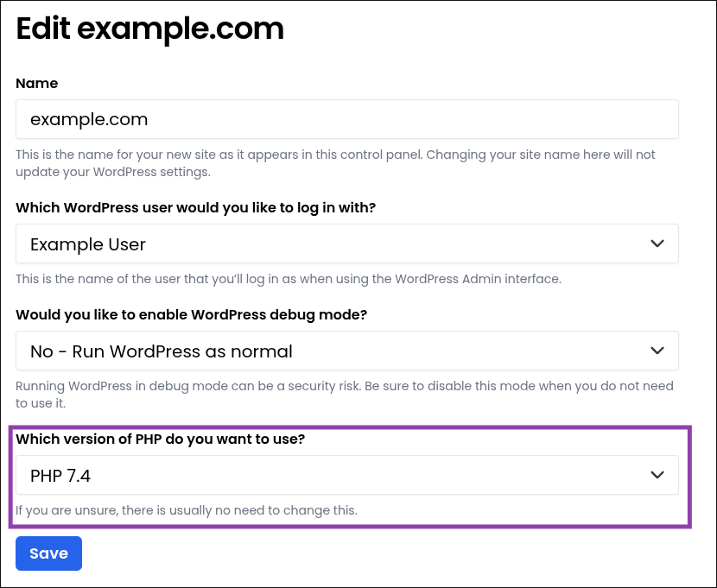
Task: Click the "If you are unsure" hint text
Action: pos(186,510)
